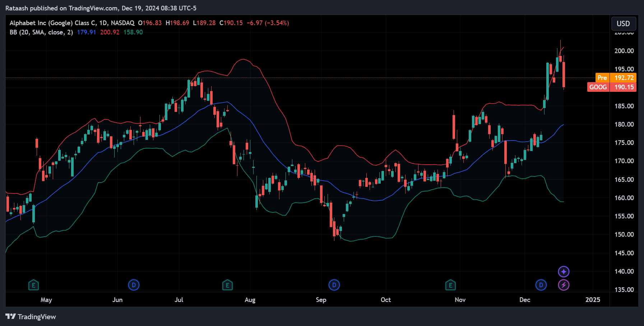Click the Oct label on time axis
This screenshot has width=644, height=326.
tap(386, 300)
